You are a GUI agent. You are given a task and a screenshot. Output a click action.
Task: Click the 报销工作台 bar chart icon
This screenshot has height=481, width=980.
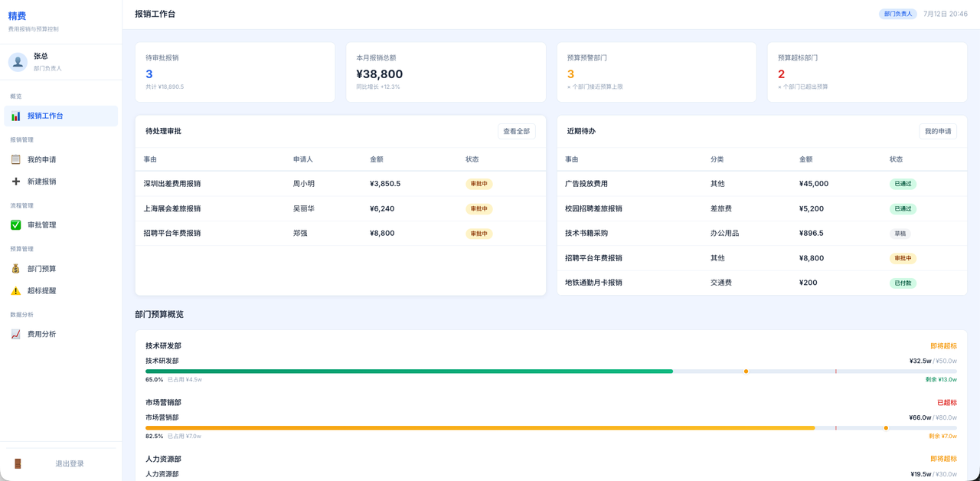[x=15, y=116]
